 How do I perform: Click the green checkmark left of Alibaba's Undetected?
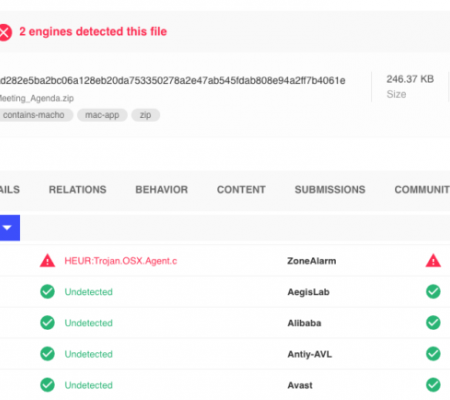coord(47,323)
